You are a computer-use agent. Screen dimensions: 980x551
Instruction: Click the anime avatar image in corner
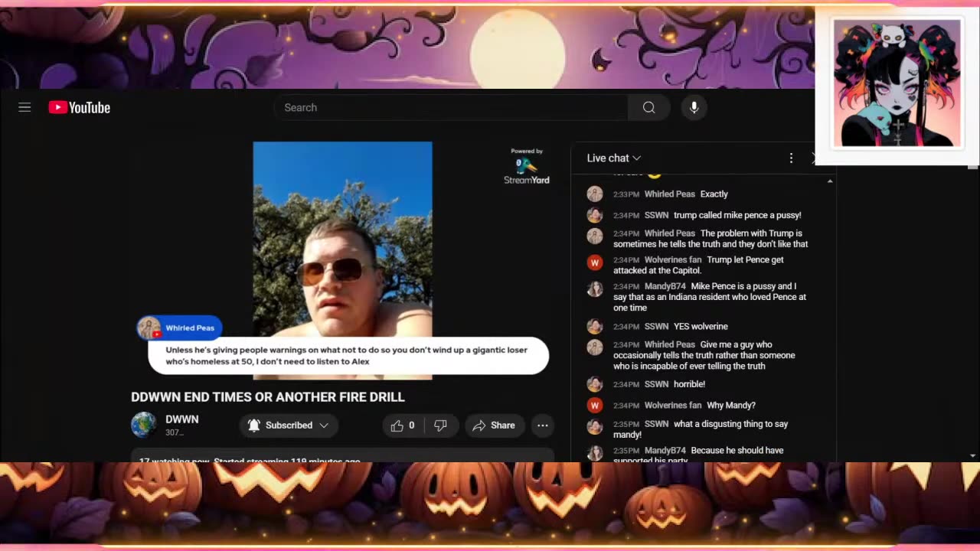pos(897,83)
